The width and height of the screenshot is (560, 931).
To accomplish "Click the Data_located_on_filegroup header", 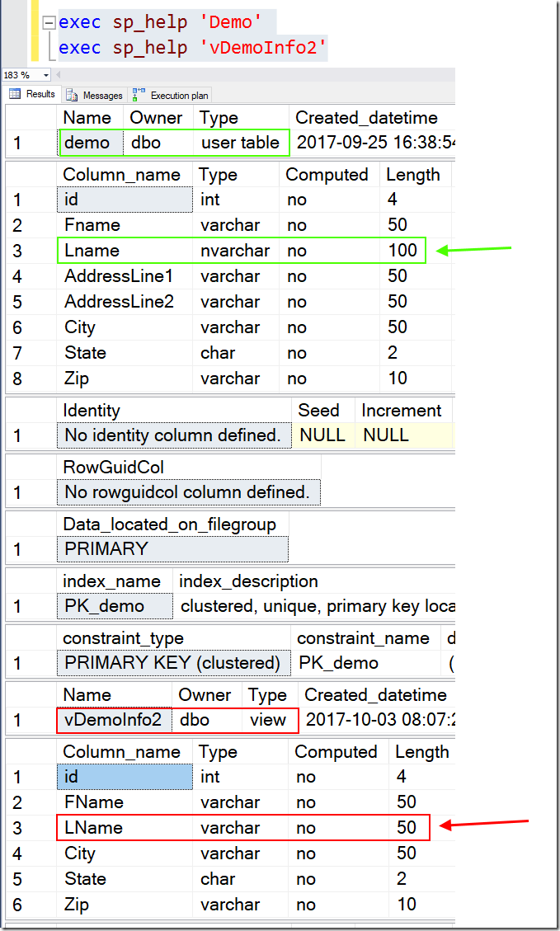I will [x=173, y=524].
